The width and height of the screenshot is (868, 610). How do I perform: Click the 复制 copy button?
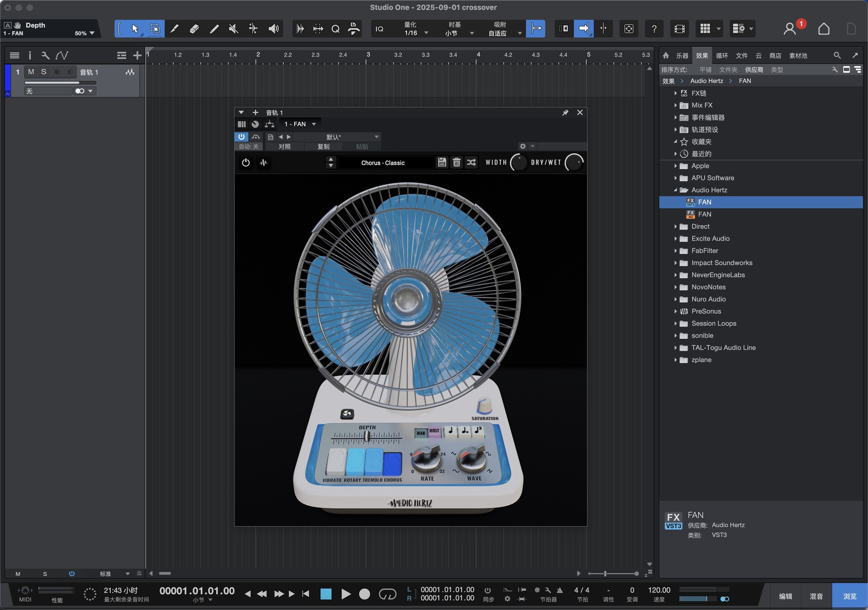(323, 147)
